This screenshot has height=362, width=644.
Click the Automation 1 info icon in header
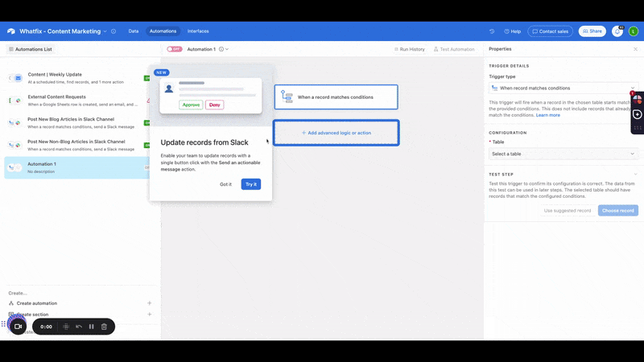221,49
